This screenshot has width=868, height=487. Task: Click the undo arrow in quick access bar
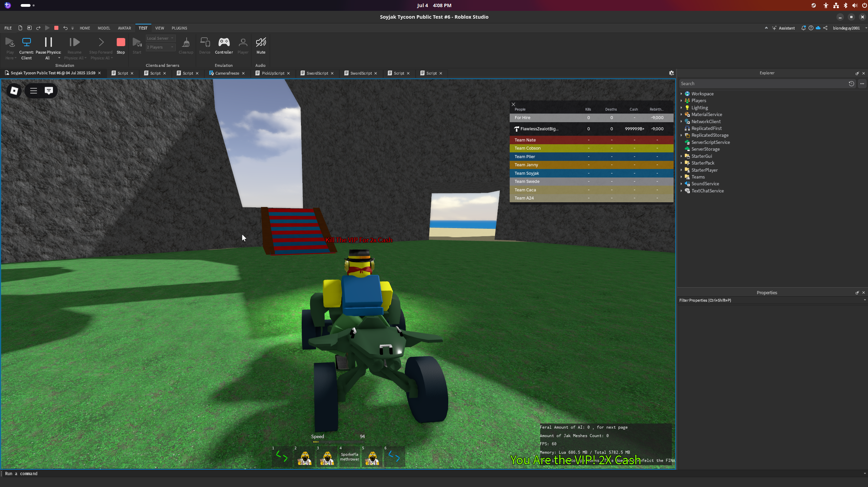[x=65, y=28]
